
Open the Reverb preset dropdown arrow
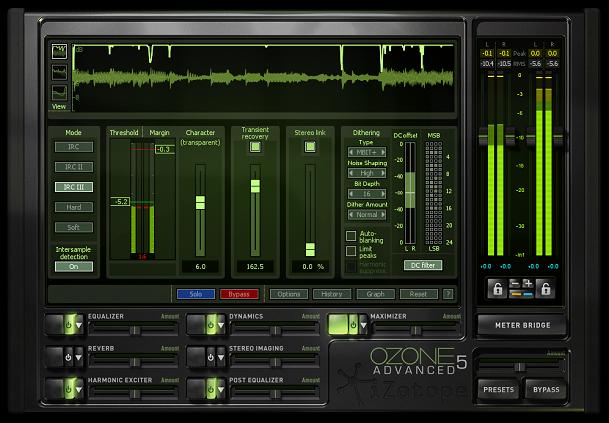click(79, 357)
